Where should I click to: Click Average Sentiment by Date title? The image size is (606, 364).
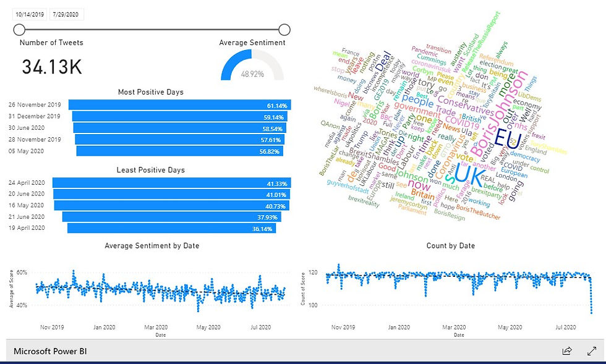click(152, 246)
